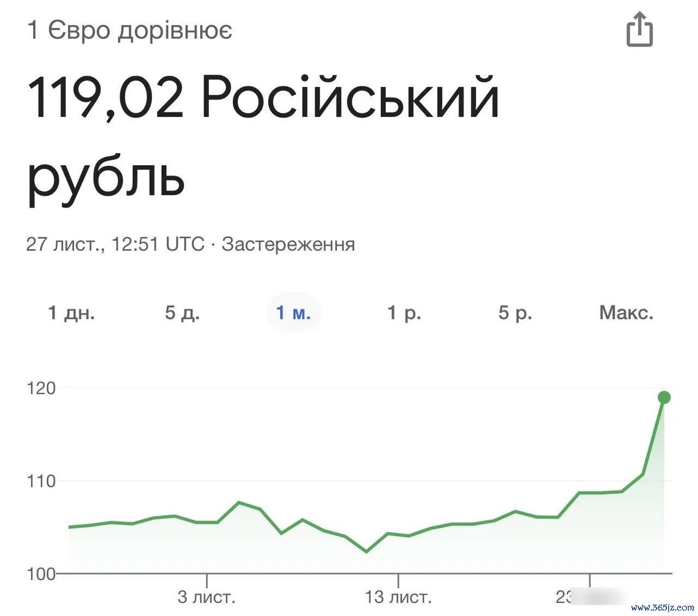Click the 100 y-axis baseline label
The width and height of the screenshot is (698, 616).
point(41,573)
